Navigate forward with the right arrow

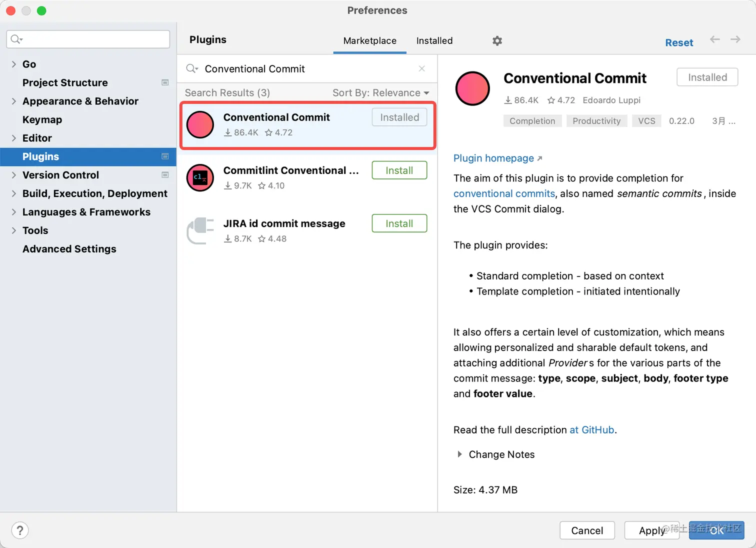735,39
